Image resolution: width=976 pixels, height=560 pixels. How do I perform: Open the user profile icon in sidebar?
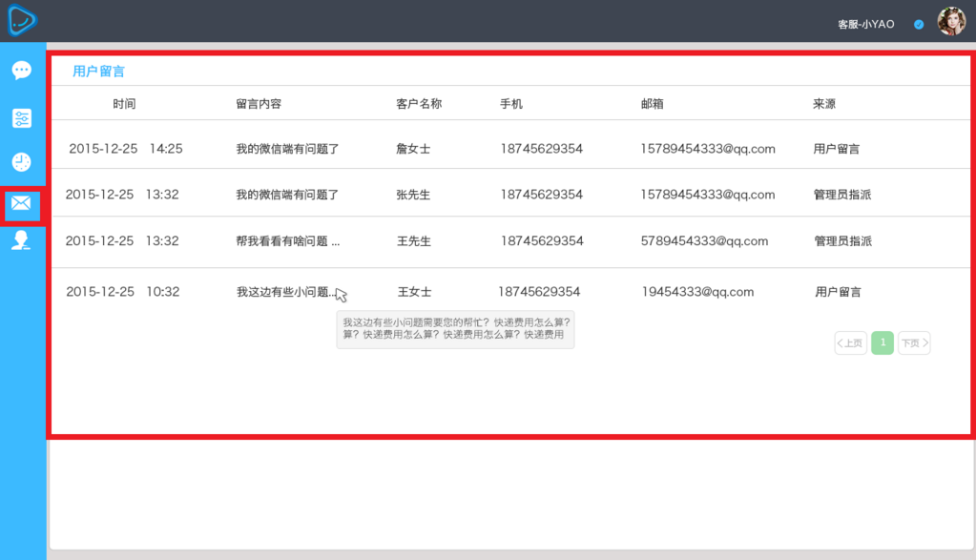(21, 241)
